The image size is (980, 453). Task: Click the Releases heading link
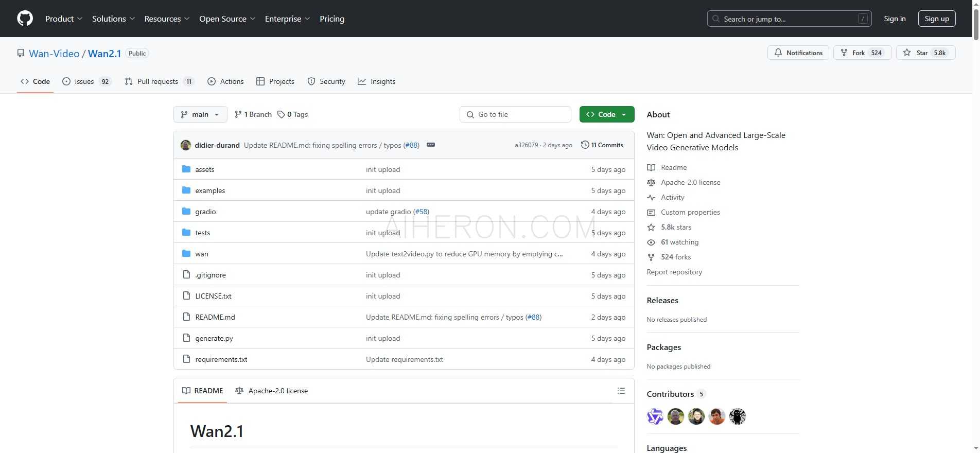[x=662, y=300]
